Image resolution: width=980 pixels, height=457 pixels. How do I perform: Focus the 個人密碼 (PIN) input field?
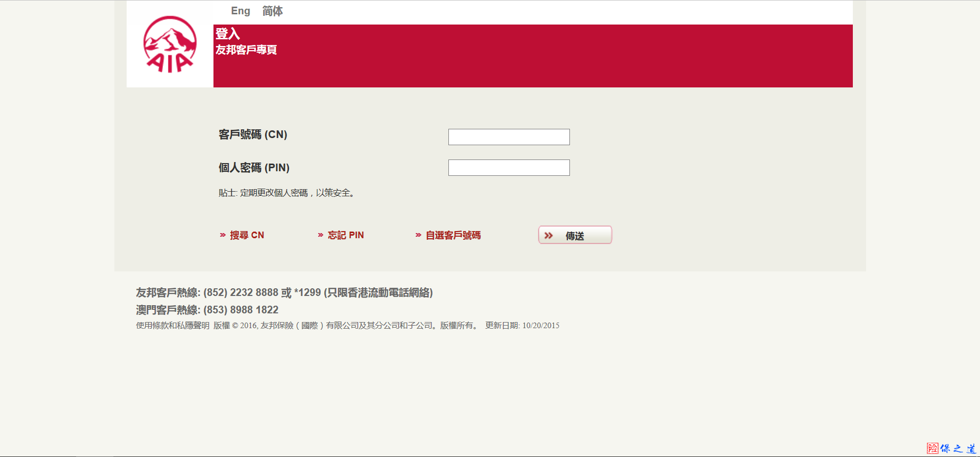509,168
